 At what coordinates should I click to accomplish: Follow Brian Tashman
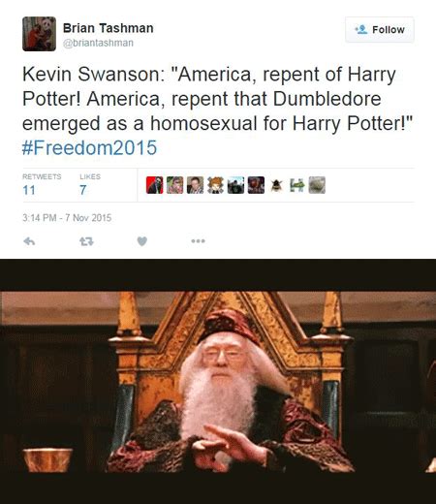coord(380,30)
